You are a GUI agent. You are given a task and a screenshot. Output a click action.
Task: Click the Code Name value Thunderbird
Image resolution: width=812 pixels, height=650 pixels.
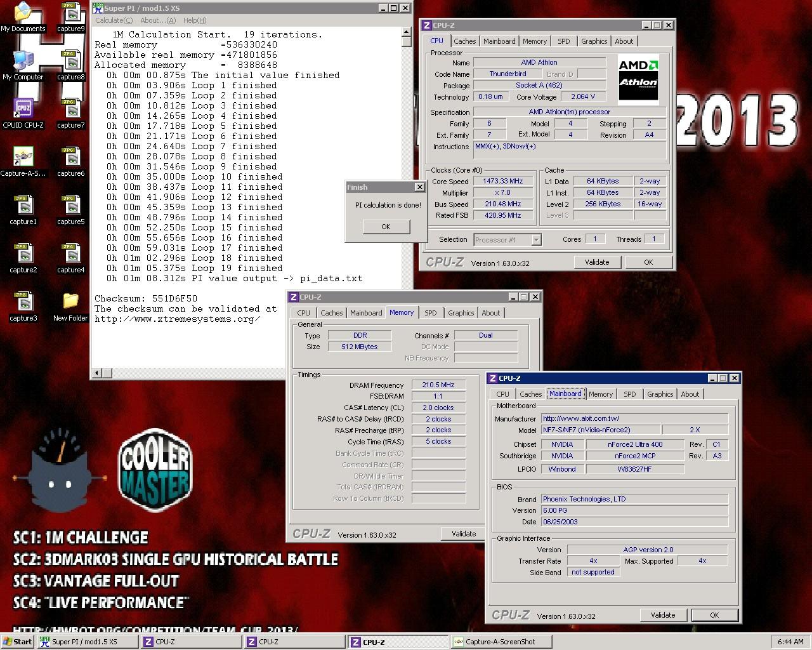click(x=507, y=74)
